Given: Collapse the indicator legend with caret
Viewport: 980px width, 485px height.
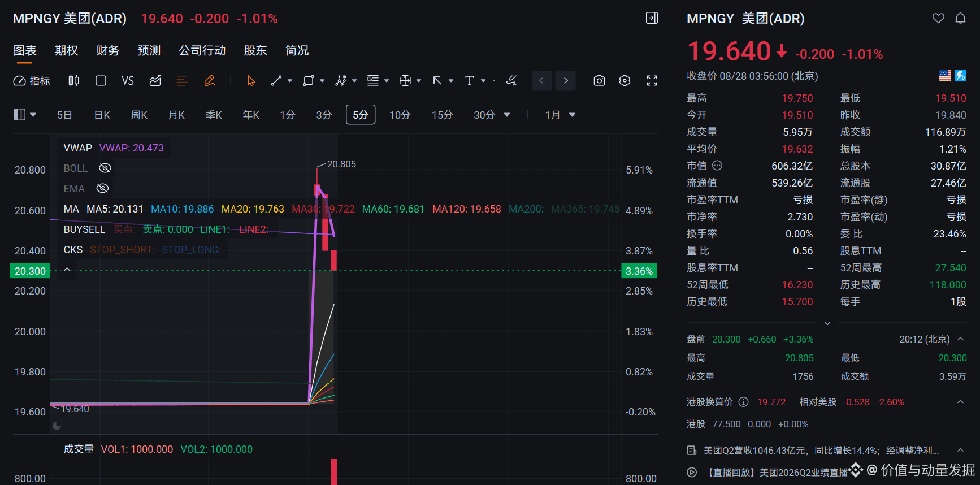Looking at the screenshot, I should [67, 270].
